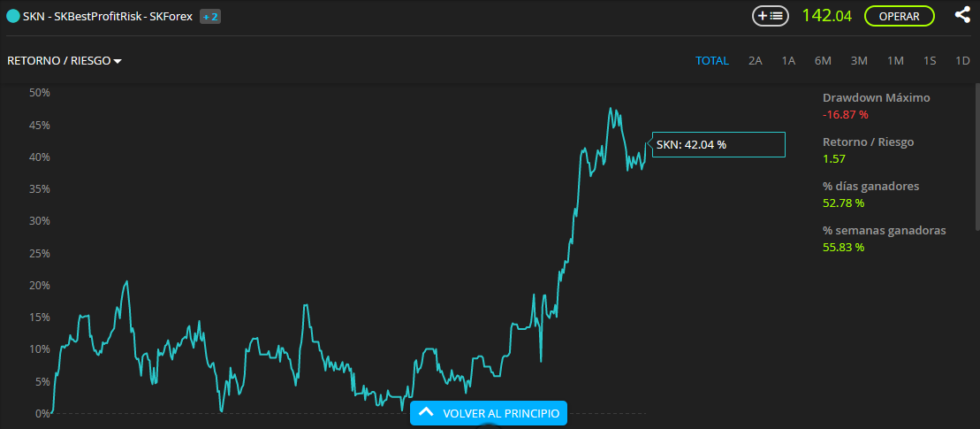The height and width of the screenshot is (429, 980).
Task: Click the add-to-list plus icon
Action: pyautogui.click(x=770, y=16)
